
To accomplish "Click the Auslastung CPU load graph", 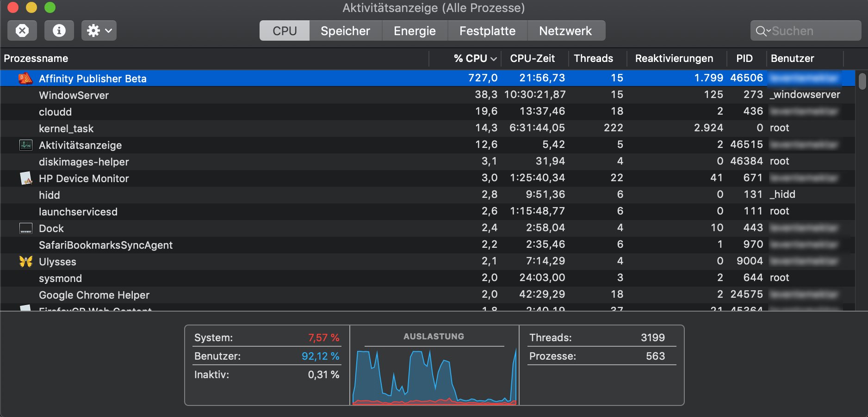I will pos(434,376).
